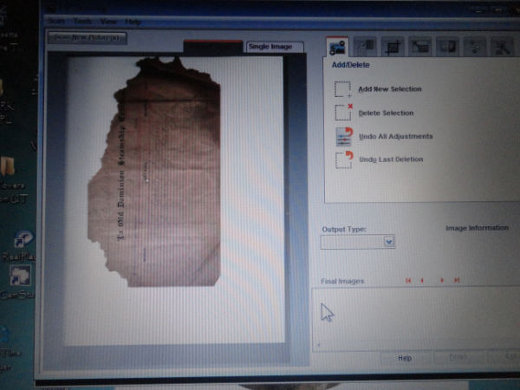Jump to first final image arrow
Image resolution: width=520 pixels, height=390 pixels.
[408, 280]
